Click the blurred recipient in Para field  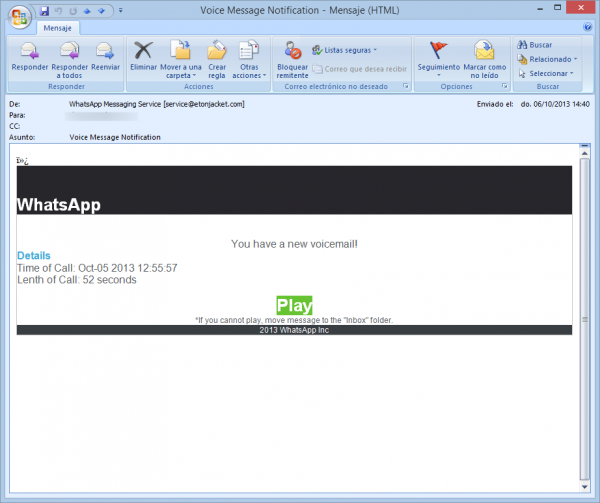coord(101,116)
